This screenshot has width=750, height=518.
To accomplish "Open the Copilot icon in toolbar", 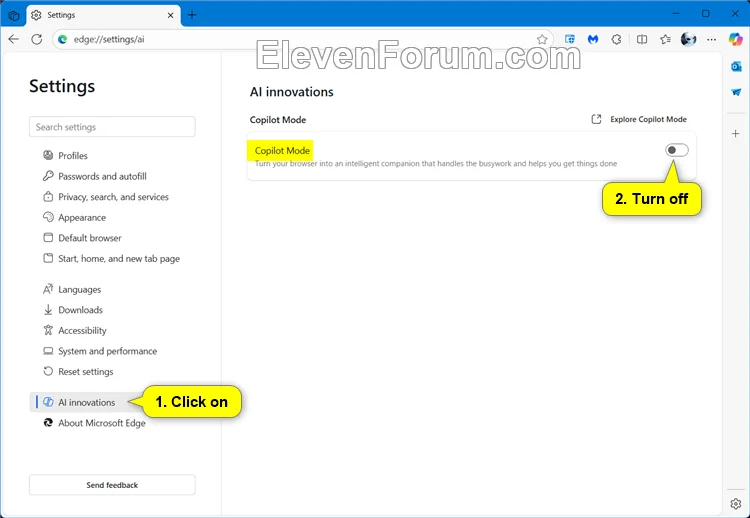I will [x=736, y=39].
